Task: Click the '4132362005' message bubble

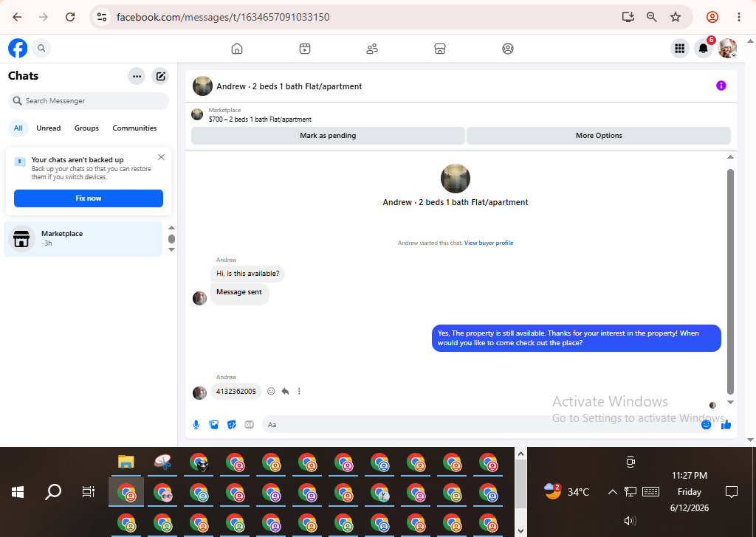Action: 236,392
